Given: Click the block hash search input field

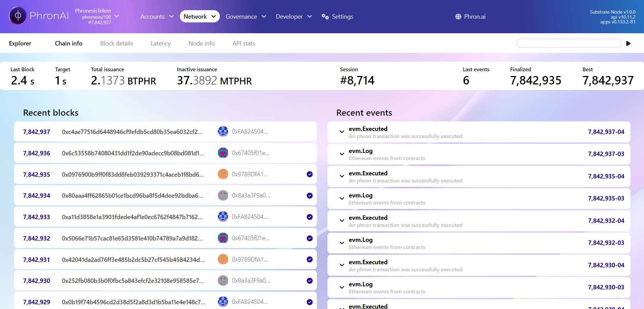Looking at the screenshot, I should click(x=568, y=43).
